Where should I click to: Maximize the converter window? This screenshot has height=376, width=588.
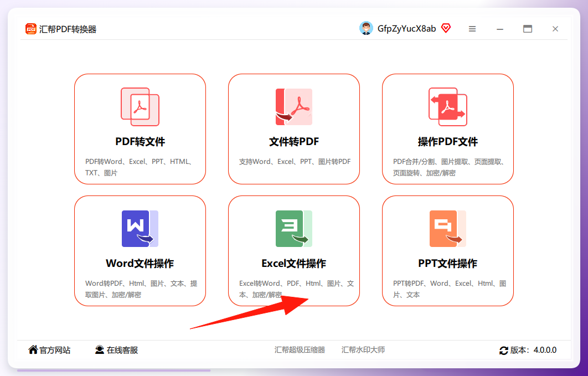click(528, 29)
